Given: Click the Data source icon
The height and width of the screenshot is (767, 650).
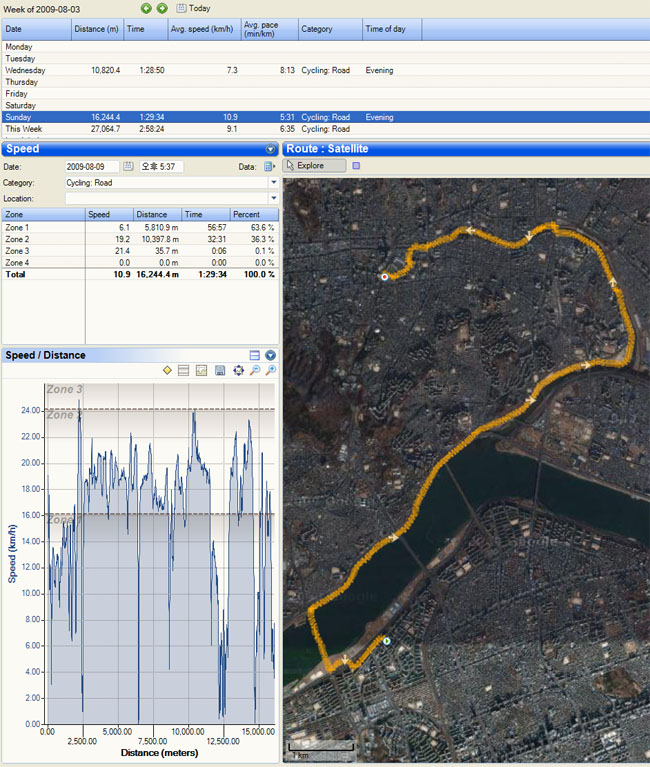Looking at the screenshot, I should tap(269, 166).
